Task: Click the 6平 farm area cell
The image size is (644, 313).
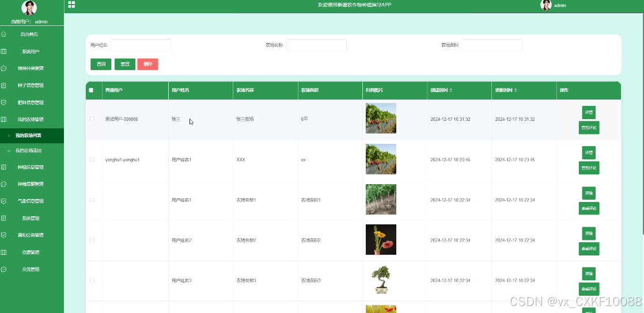Action: pyautogui.click(x=304, y=119)
